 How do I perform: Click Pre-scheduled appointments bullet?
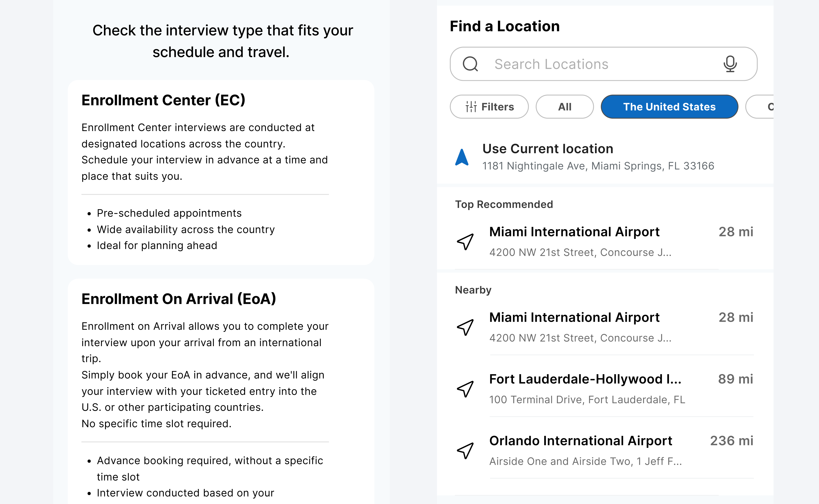pos(169,213)
